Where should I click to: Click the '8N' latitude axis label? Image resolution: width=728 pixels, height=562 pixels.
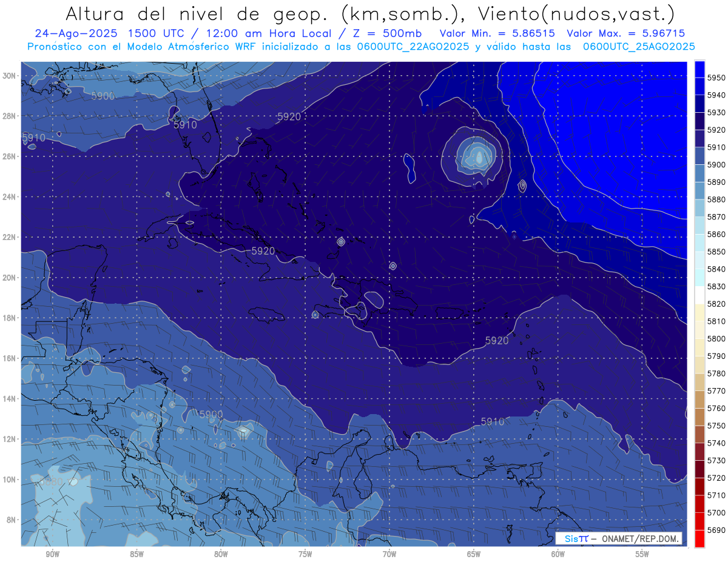click(10, 520)
